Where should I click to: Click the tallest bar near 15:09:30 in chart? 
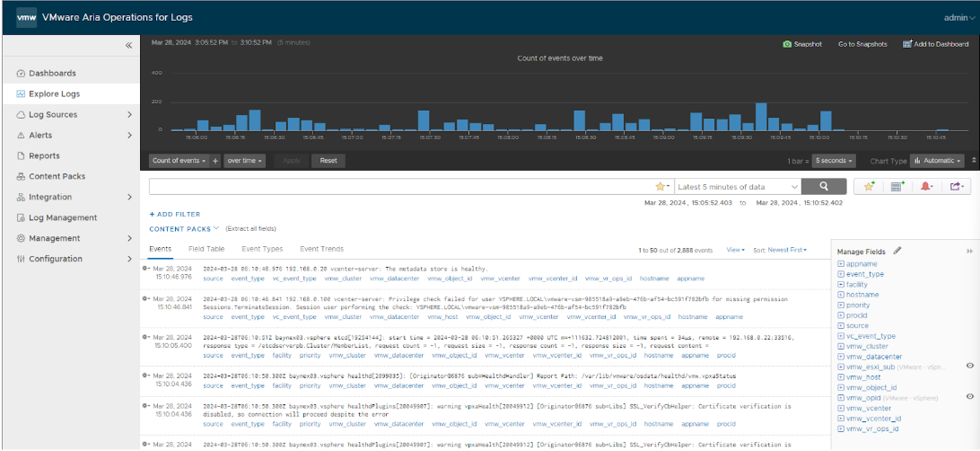pos(761,117)
